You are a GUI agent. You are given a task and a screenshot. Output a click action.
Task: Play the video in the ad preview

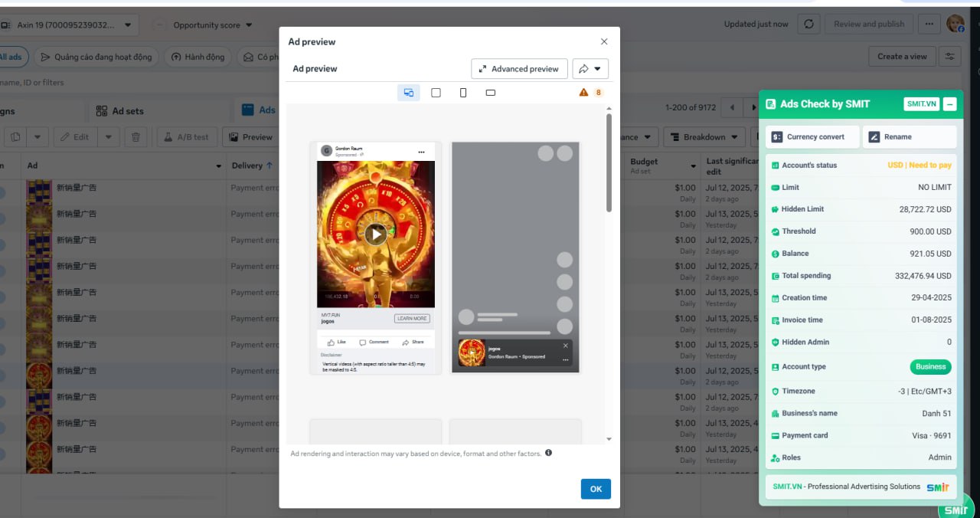375,234
